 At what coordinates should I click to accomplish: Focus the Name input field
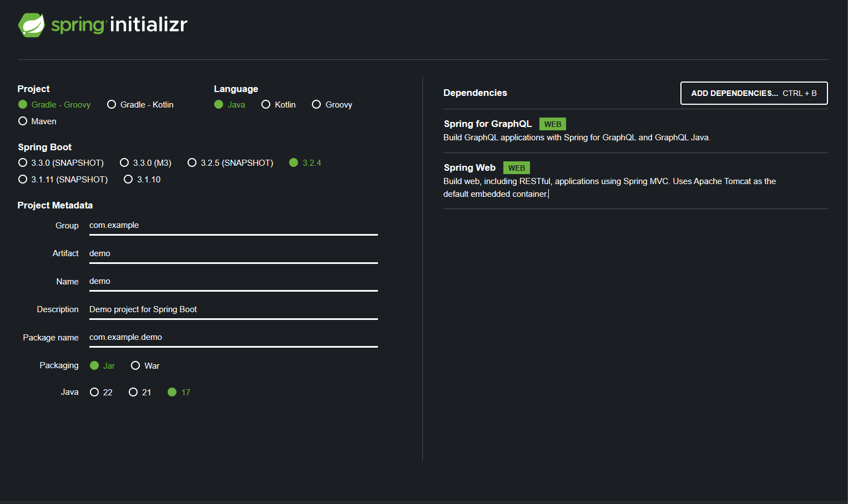click(x=234, y=282)
